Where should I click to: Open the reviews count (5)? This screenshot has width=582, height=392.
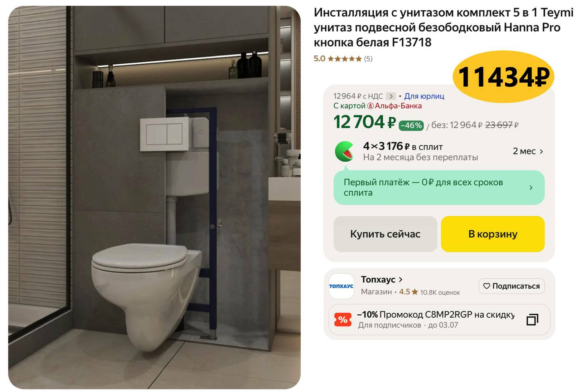[x=368, y=59]
